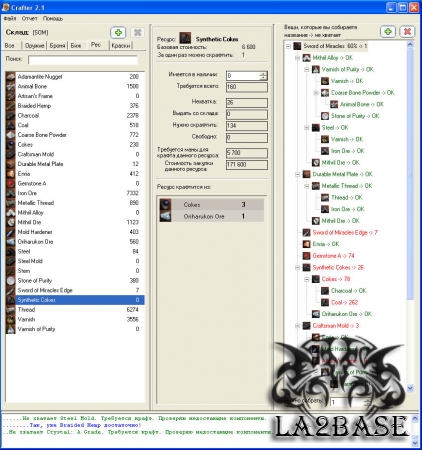Screen dimensions: 422x450
Task: Select Thread row in warehouse list
Action: (75, 310)
